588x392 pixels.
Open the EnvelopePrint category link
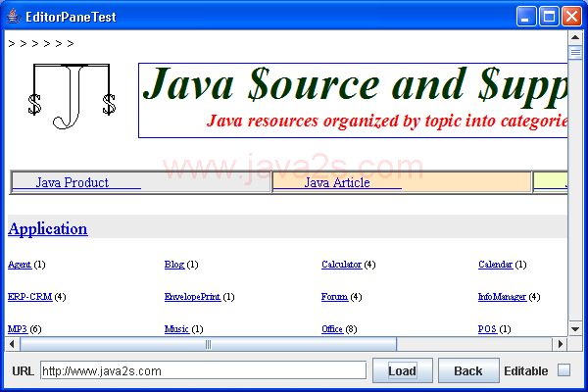[192, 297]
